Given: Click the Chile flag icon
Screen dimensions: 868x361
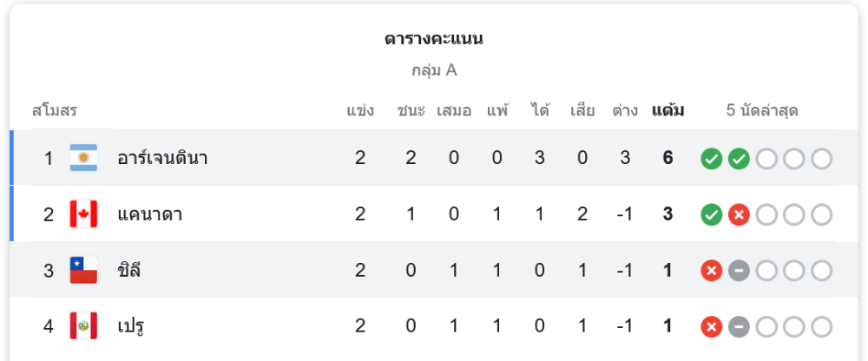Looking at the screenshot, I should tap(83, 270).
